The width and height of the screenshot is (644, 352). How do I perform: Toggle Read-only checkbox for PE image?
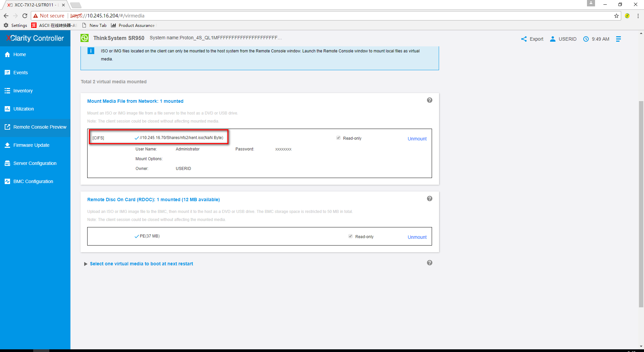pyautogui.click(x=351, y=236)
